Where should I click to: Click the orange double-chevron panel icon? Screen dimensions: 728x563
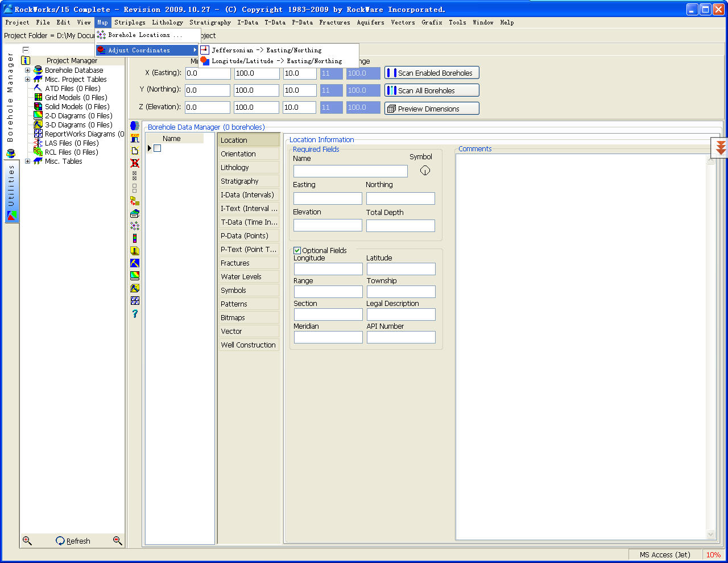coord(721,148)
